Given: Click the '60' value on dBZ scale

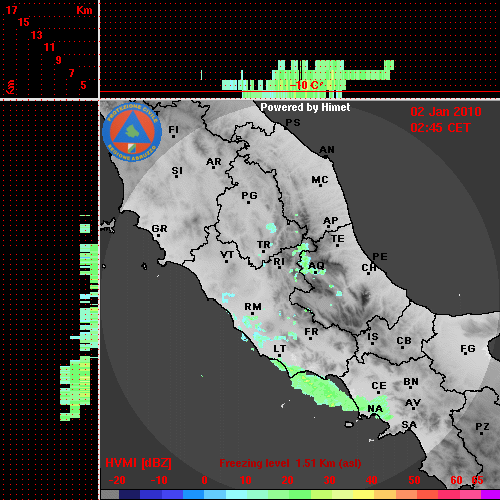Looking at the screenshot, I should [456, 480].
